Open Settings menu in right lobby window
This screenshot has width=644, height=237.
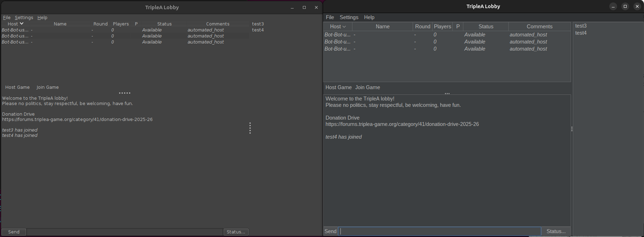click(x=349, y=17)
